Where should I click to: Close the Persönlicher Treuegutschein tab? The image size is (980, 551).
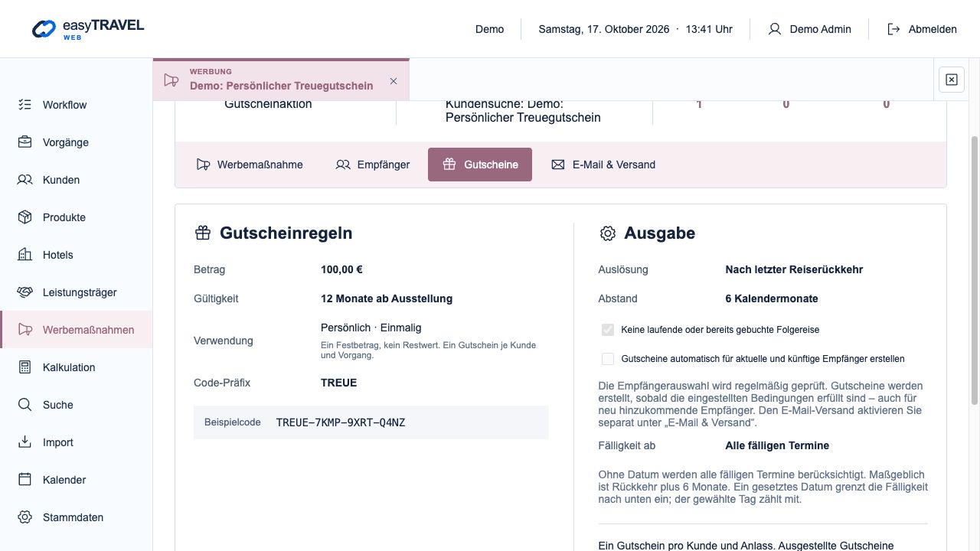pyautogui.click(x=394, y=81)
